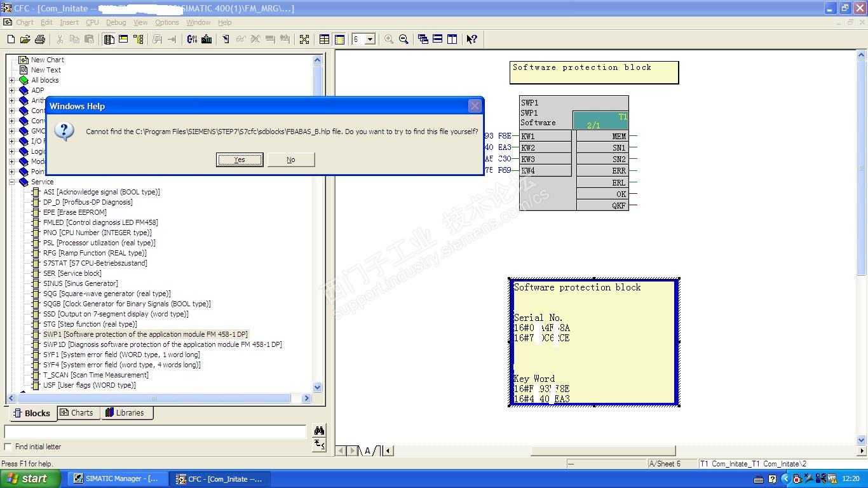Expand the Logic family tree node
The width and height of the screenshot is (868, 488).
(11, 151)
